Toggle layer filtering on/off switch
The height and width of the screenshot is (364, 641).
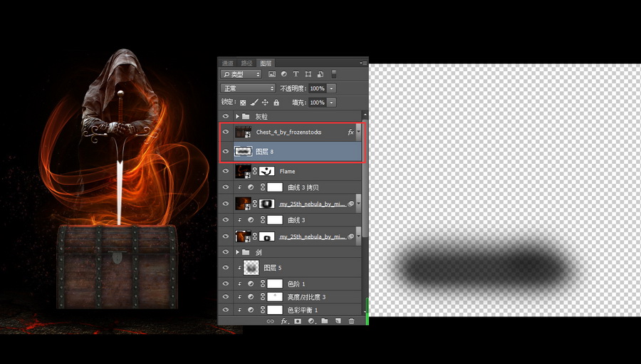333,74
